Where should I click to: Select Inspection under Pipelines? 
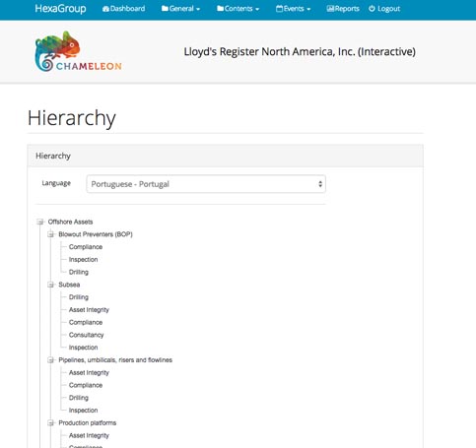pos(83,411)
